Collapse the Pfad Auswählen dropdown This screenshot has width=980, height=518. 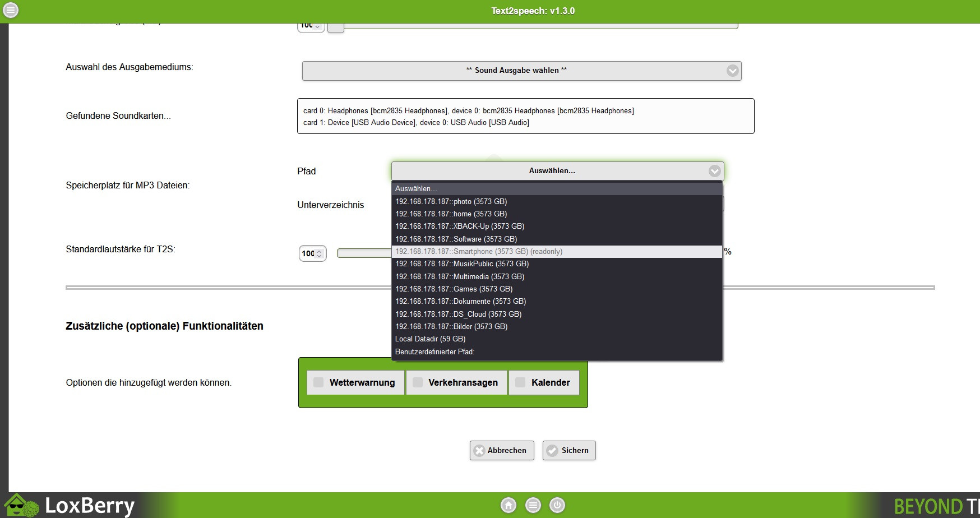557,171
